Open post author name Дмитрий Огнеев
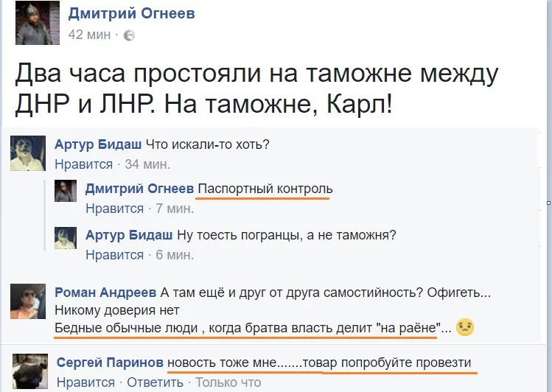The width and height of the screenshot is (552, 392). click(x=132, y=13)
